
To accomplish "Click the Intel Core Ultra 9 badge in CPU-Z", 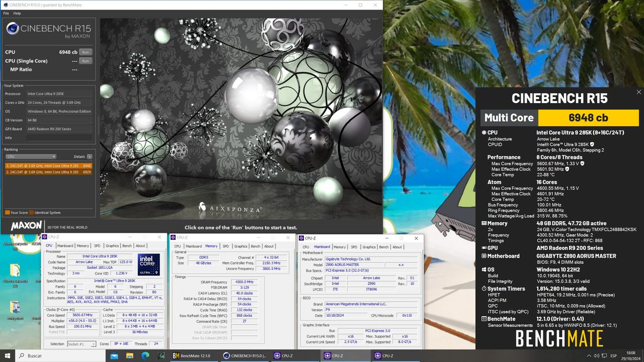I will point(148,264).
